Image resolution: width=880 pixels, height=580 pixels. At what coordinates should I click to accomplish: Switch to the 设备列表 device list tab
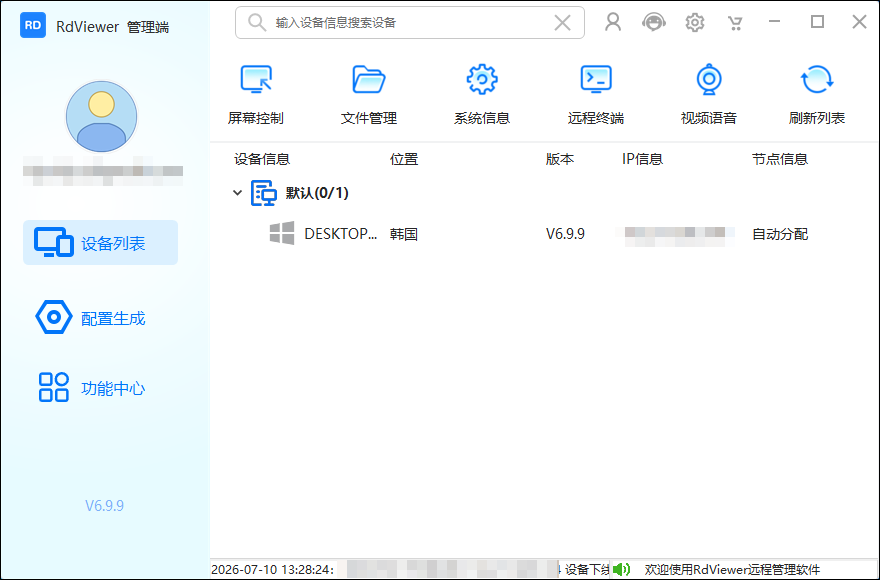tap(100, 243)
